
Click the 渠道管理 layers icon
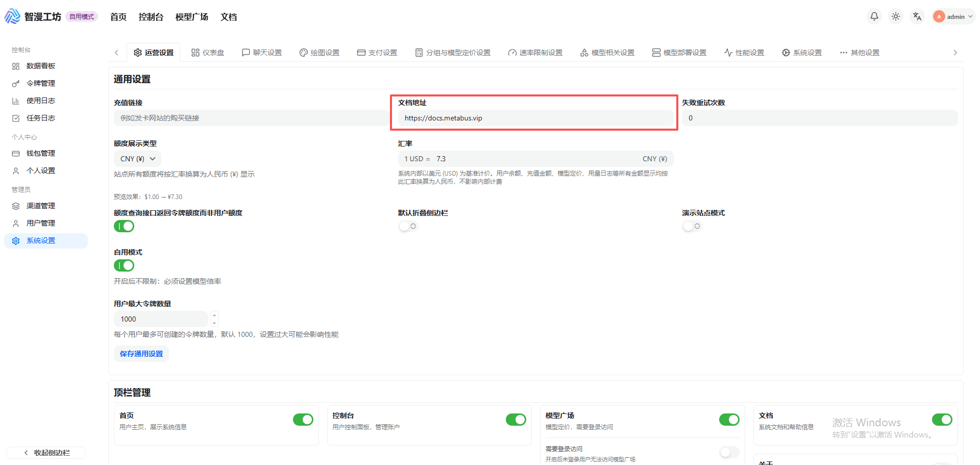click(x=16, y=206)
